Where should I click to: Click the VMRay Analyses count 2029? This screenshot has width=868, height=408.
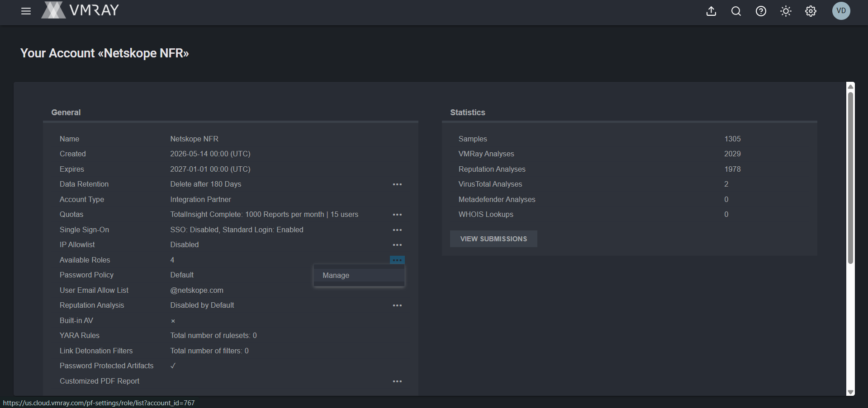coord(732,154)
